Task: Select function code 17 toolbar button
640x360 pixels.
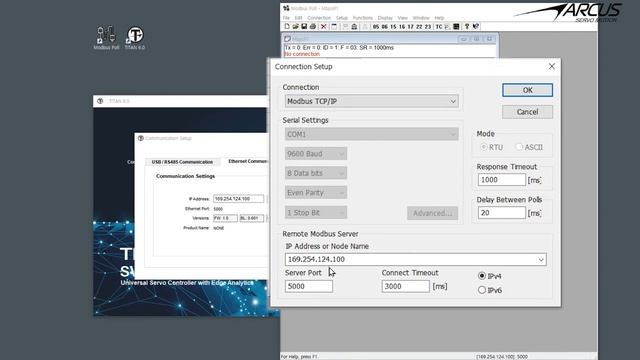Action: point(410,27)
